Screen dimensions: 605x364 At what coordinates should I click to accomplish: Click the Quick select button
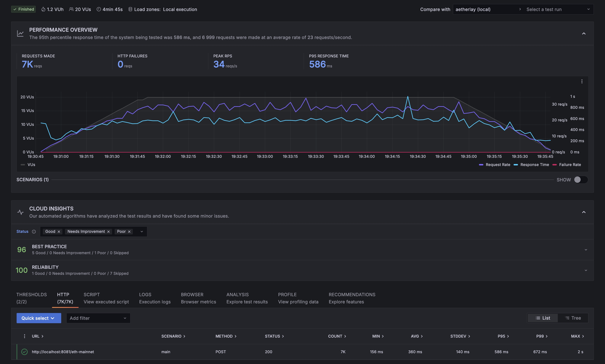(x=39, y=318)
